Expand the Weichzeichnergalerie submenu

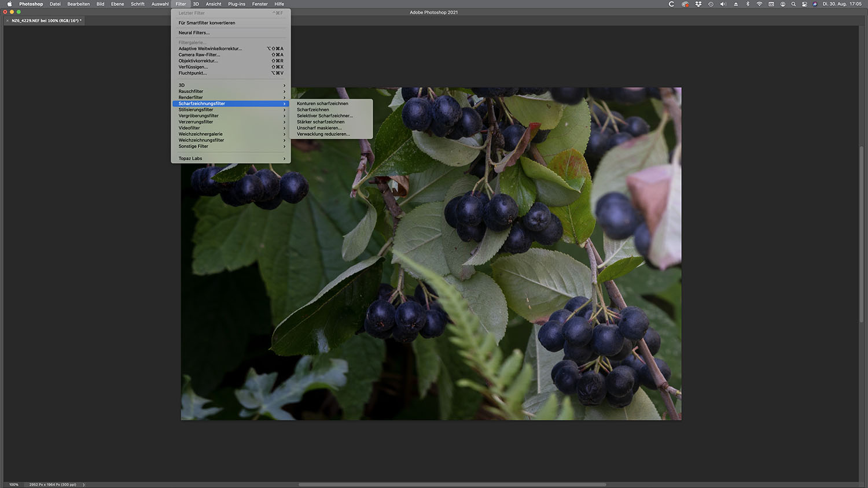pos(231,134)
